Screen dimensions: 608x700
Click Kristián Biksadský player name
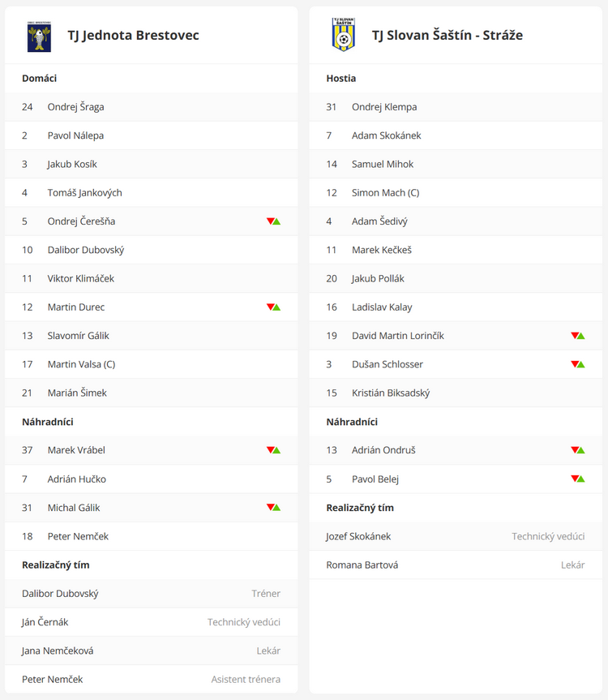391,393
